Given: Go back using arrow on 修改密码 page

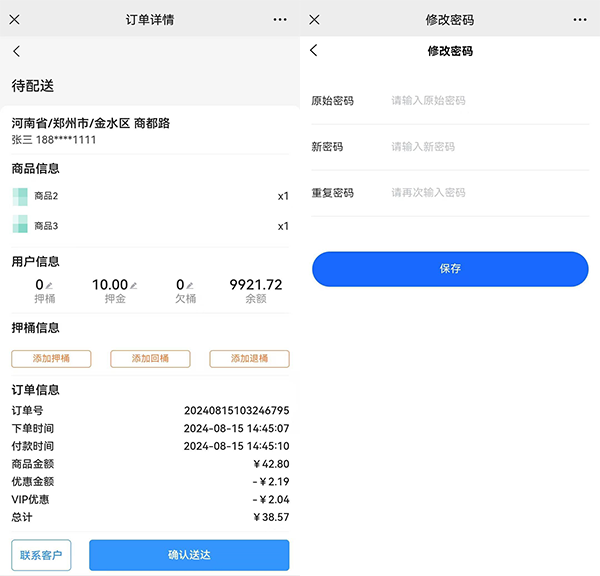Looking at the screenshot, I should [314, 51].
